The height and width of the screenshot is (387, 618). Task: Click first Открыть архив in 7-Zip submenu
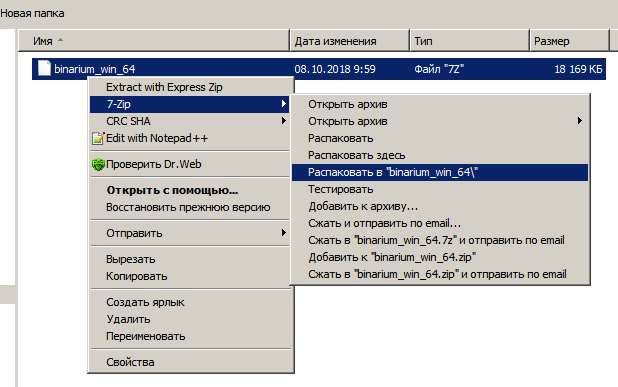click(x=440, y=104)
